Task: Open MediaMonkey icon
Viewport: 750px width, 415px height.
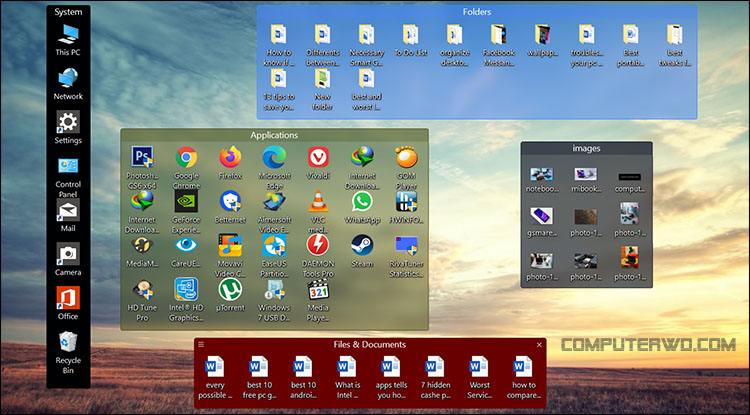Action: point(142,245)
